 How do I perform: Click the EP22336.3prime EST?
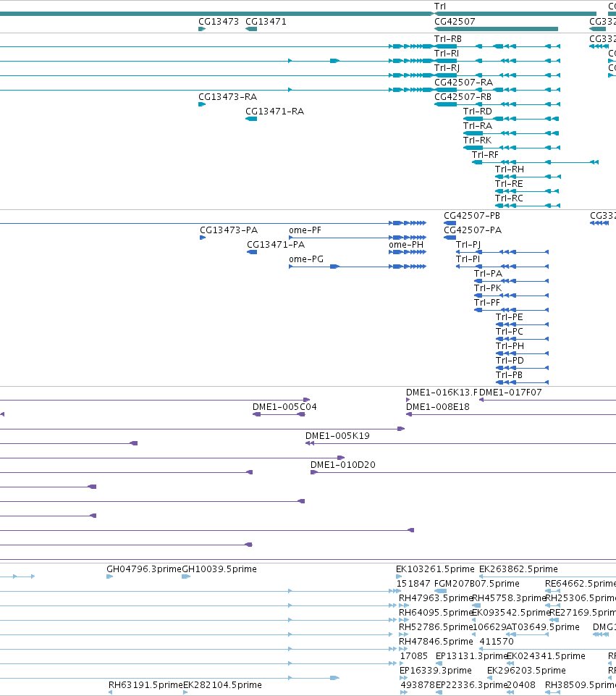pyautogui.click(x=439, y=692)
